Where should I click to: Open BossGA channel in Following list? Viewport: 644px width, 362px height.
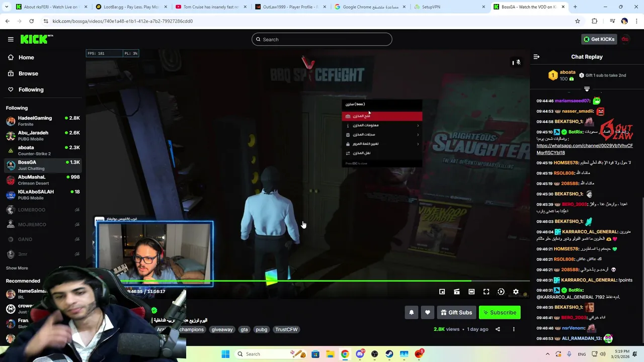click(x=43, y=165)
